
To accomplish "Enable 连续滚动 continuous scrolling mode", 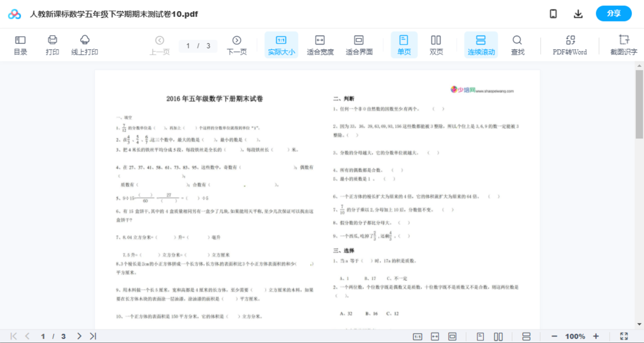I will [x=481, y=45].
